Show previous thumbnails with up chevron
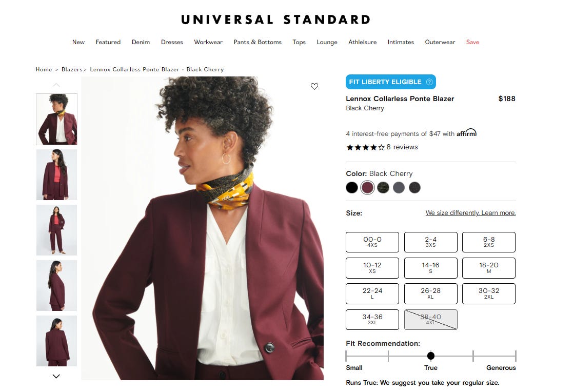 click(56, 85)
